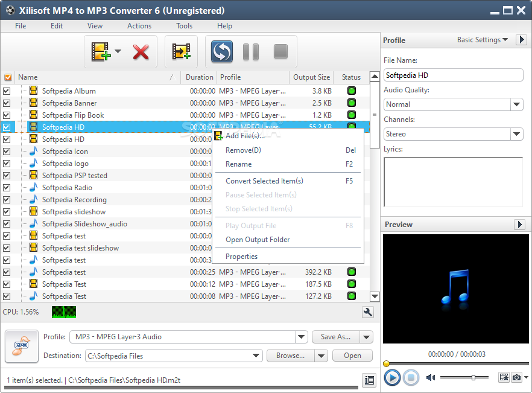Click the Open destination button
This screenshot has width=532, height=393.
pos(352,356)
